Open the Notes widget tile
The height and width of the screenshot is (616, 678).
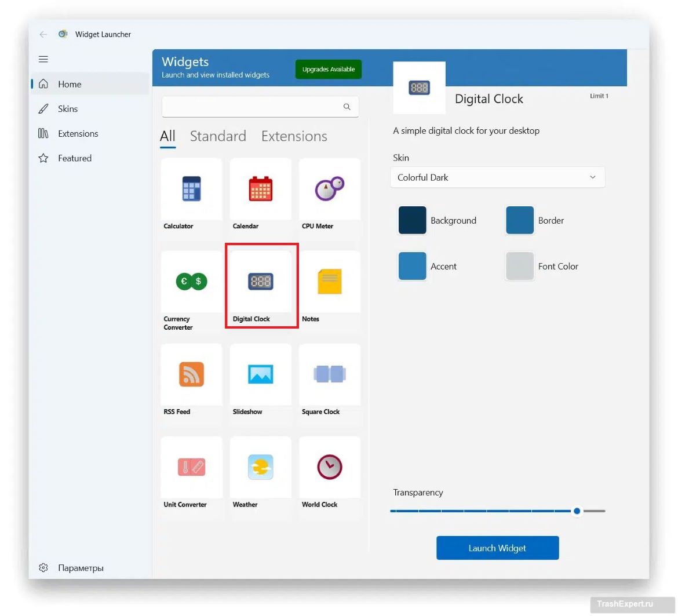tap(329, 282)
